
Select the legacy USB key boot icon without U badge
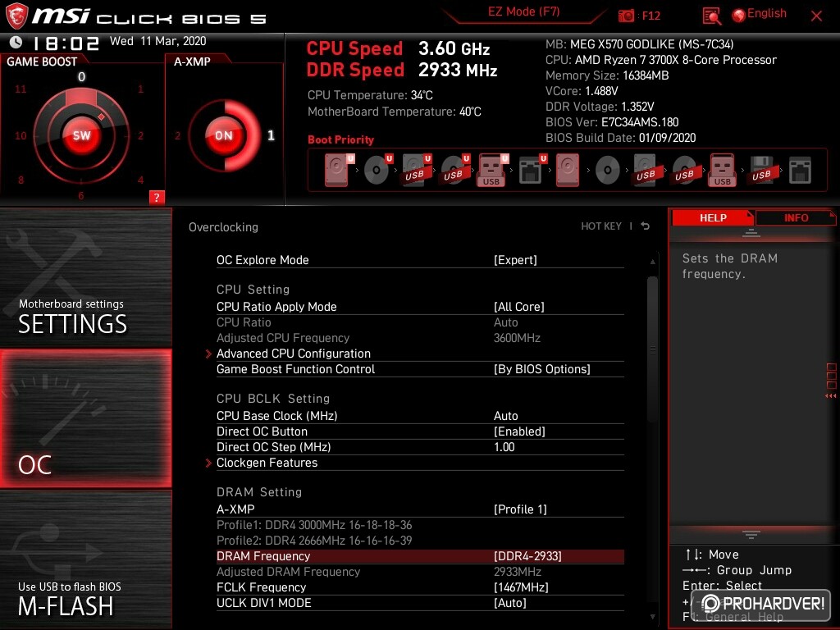723,171
